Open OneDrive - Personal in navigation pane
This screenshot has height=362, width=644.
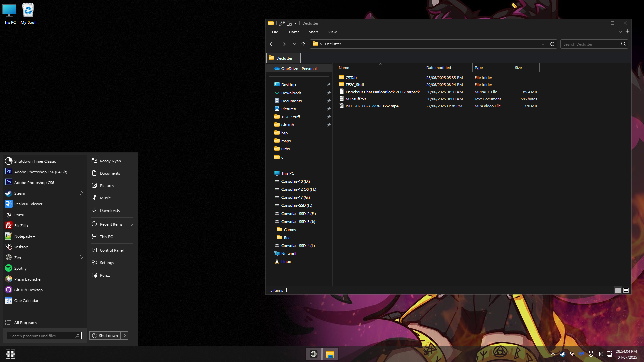click(x=299, y=69)
